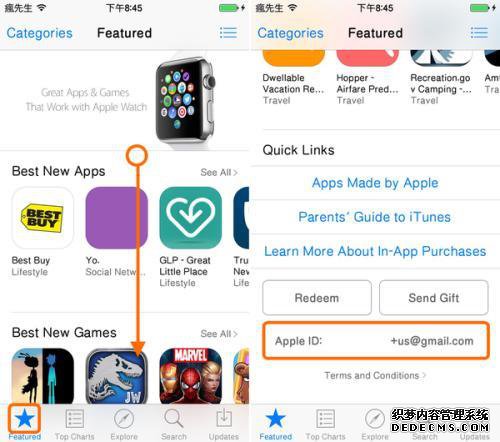Open the Apple Watch apps banner

coord(124,100)
